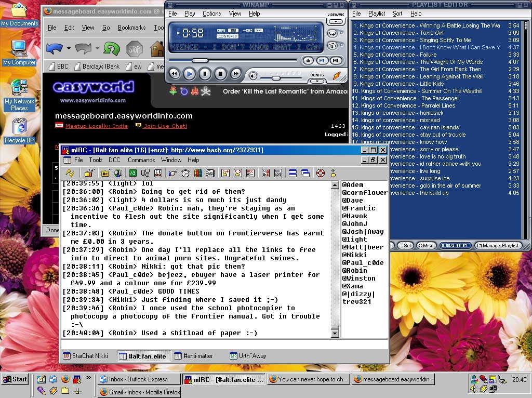Expand the Winamp VIDEO/VIS drawer
Screen dimensions: 532x398
pyautogui.click(x=336, y=22)
